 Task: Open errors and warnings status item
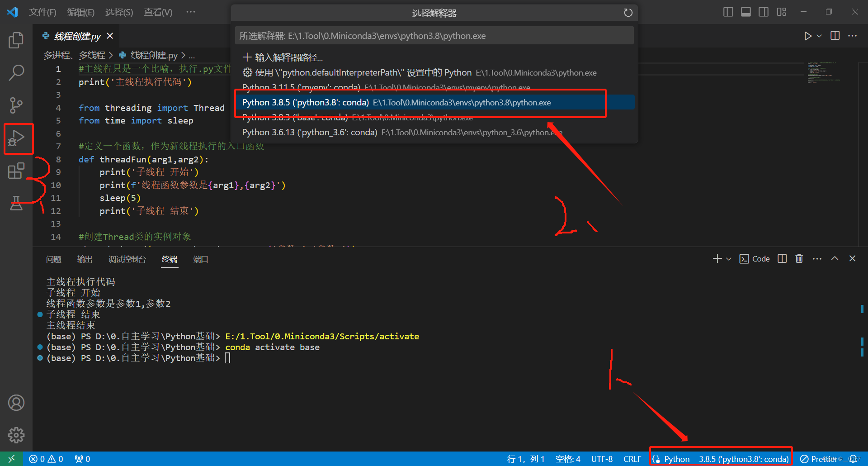46,459
